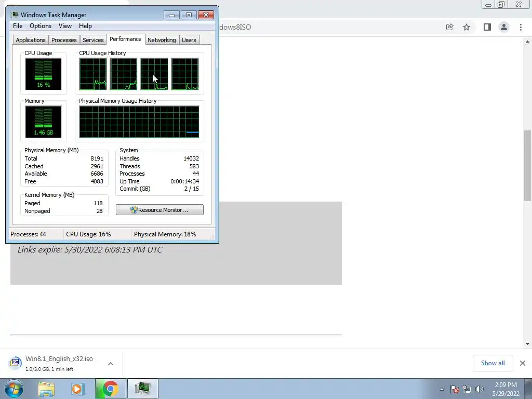Open Resource Monitor
The height and width of the screenshot is (399, 532).
click(159, 210)
